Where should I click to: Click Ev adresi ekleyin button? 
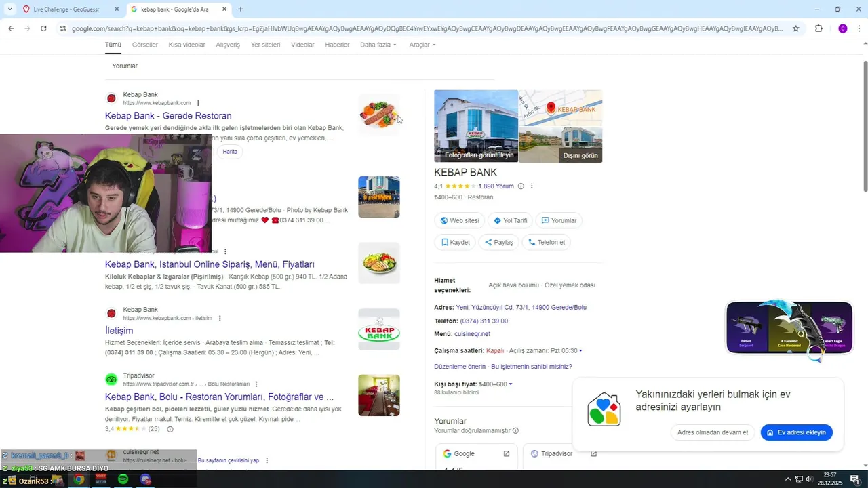click(797, 432)
